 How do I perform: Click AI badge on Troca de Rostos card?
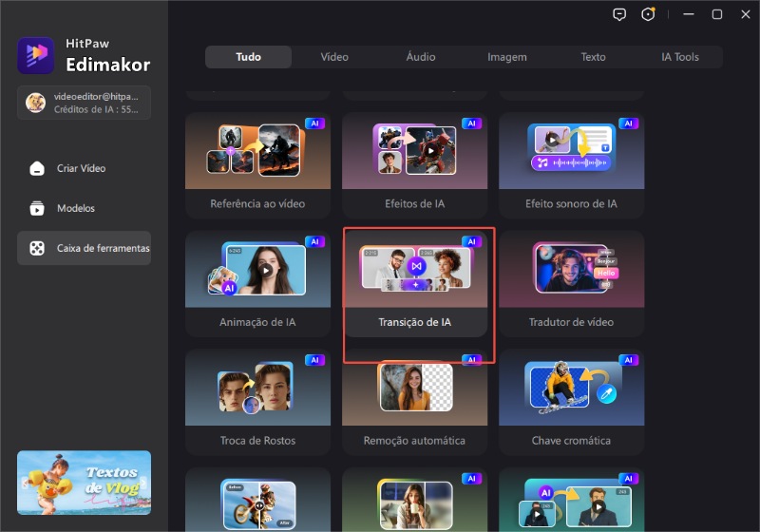(x=315, y=360)
